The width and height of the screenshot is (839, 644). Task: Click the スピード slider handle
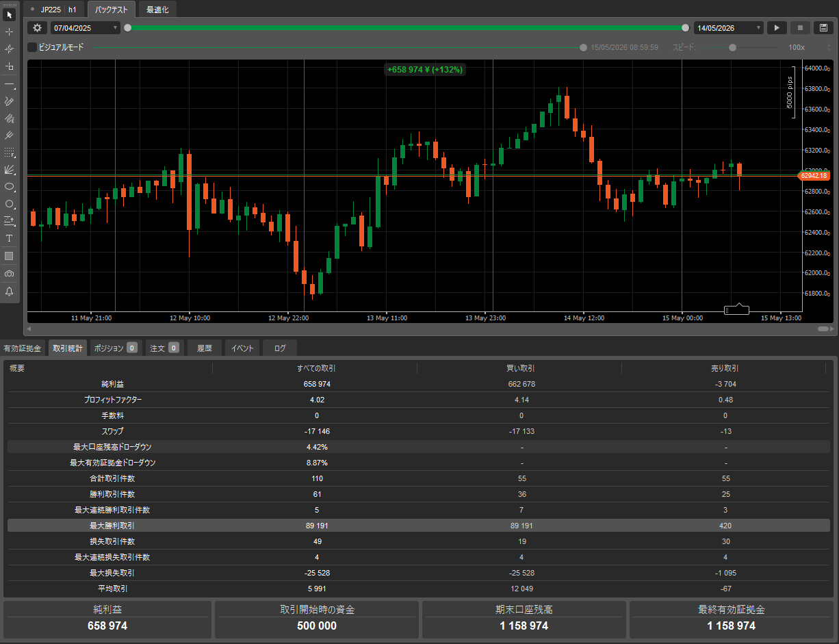(x=733, y=48)
